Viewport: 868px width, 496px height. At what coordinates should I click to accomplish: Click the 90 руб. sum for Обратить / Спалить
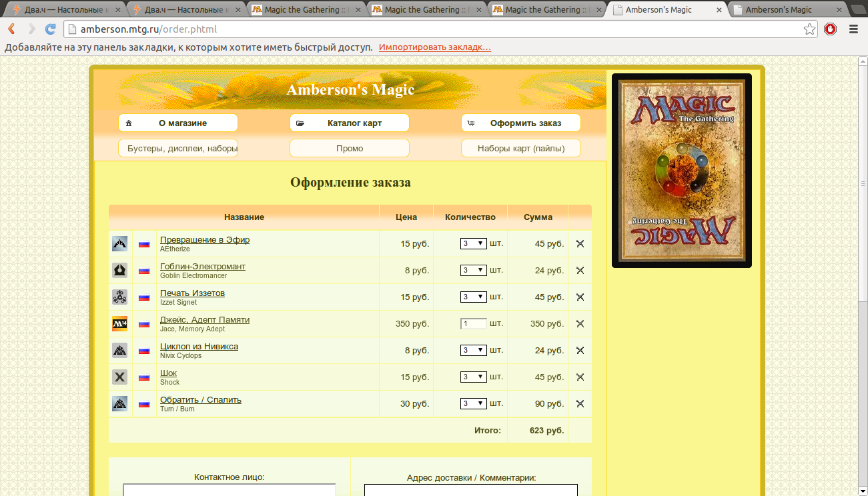point(549,404)
